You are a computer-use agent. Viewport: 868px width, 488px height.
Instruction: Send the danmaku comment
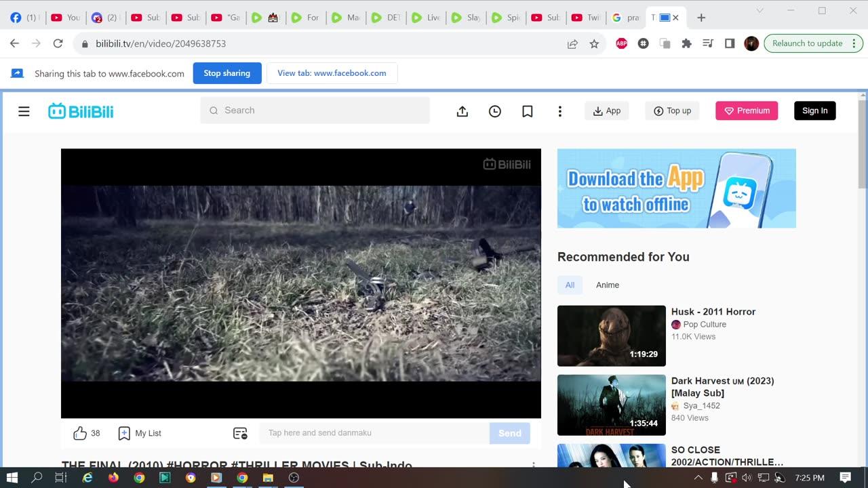(510, 433)
